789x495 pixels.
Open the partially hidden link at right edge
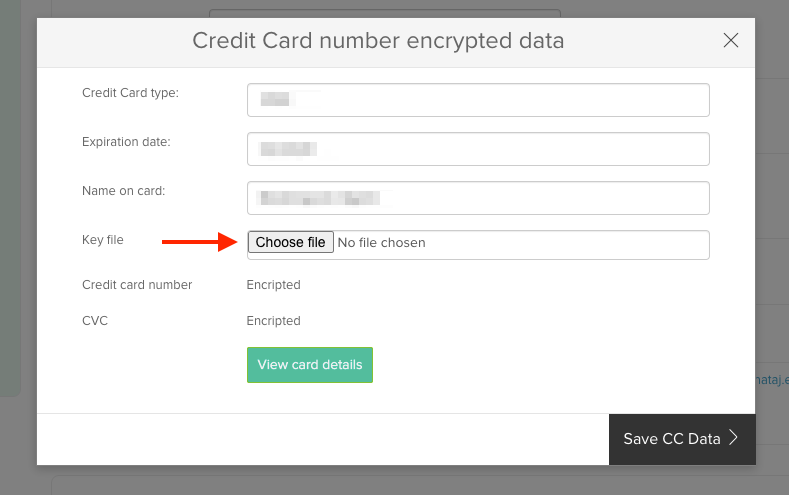(772, 379)
